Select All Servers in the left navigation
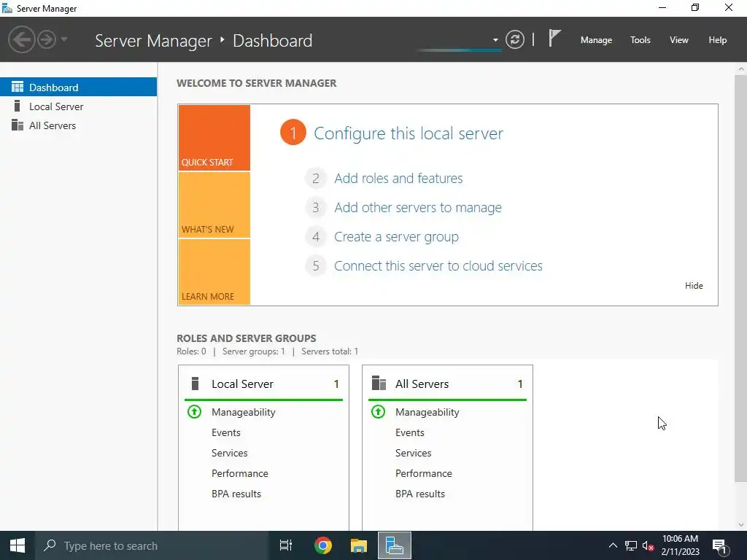This screenshot has width=747, height=560. (78, 125)
